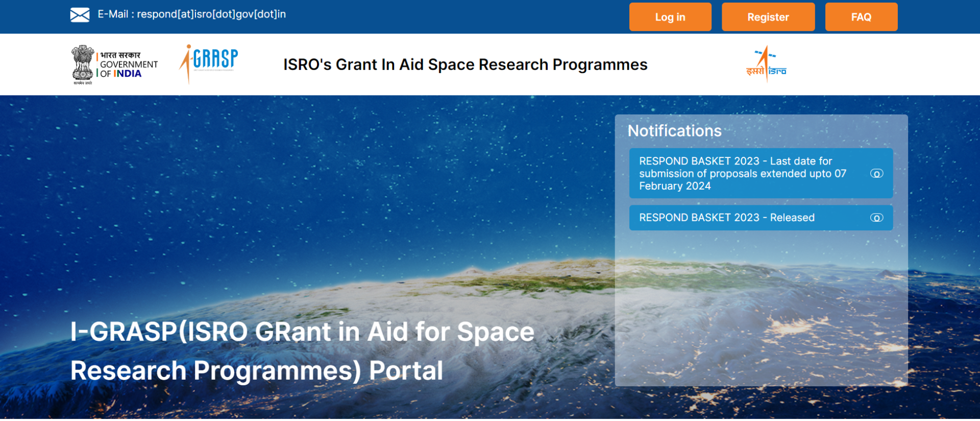This screenshot has height=421, width=980.
Task: Click the I-GRASP Portal banner heading
Action: 302,351
